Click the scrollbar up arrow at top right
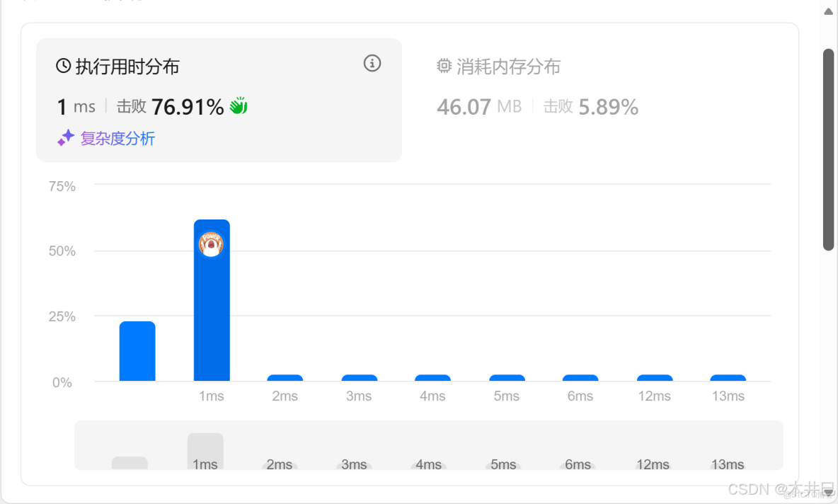Image resolution: width=838 pixels, height=504 pixels. tap(827, 11)
